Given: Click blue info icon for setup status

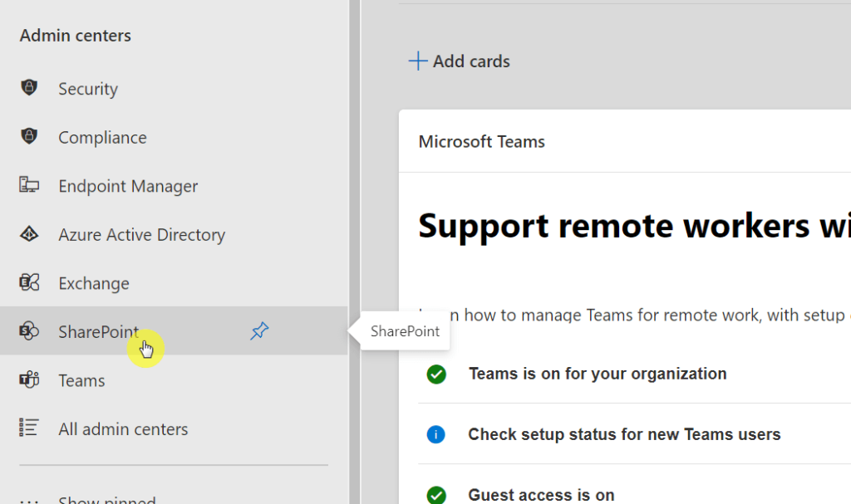Looking at the screenshot, I should point(435,434).
